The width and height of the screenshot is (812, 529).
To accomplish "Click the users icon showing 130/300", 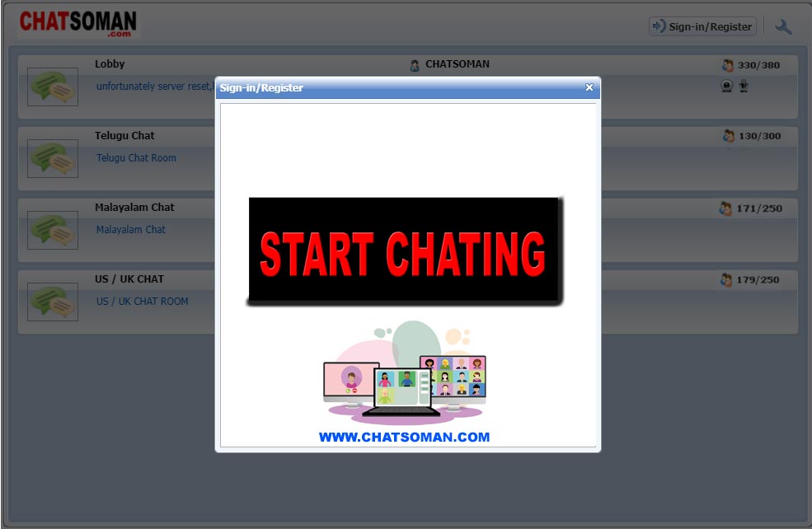I will click(726, 136).
